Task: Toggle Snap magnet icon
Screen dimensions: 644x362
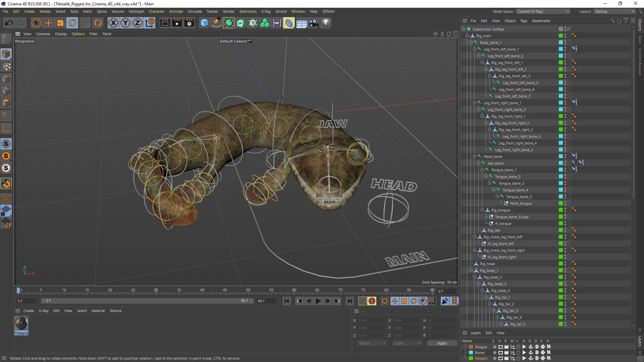Action: (x=6, y=183)
